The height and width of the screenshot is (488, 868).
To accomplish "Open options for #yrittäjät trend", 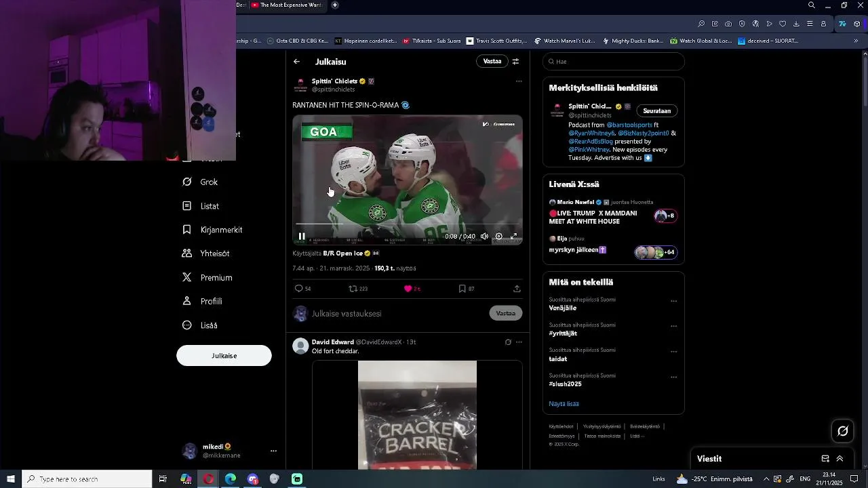I will tap(673, 326).
